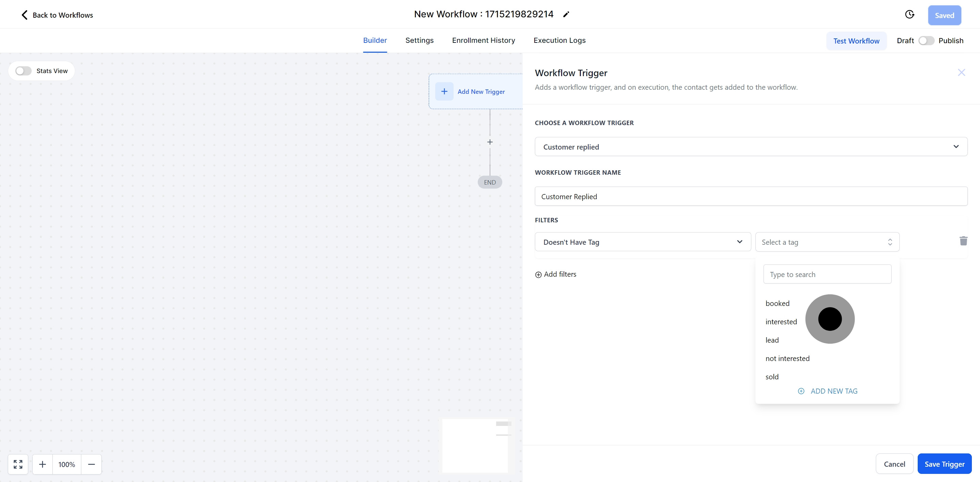Click the Save Trigger button
This screenshot has height=482, width=980.
pyautogui.click(x=944, y=464)
